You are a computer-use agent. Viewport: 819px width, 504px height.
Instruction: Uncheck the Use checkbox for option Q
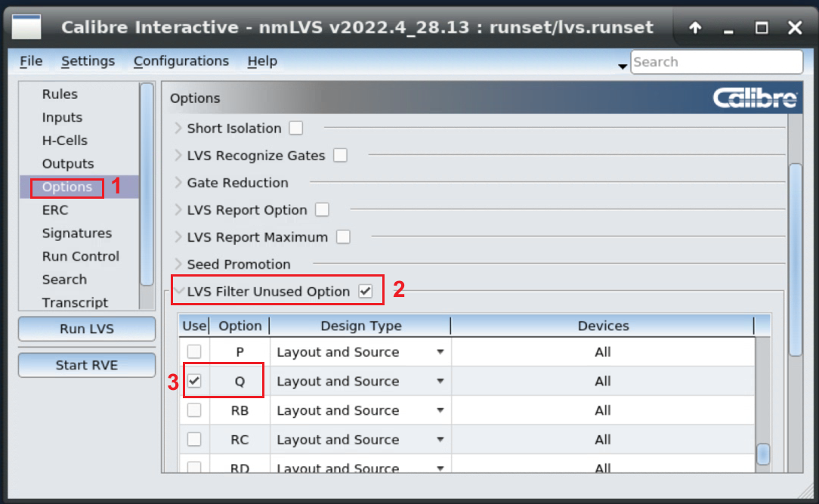tap(194, 382)
